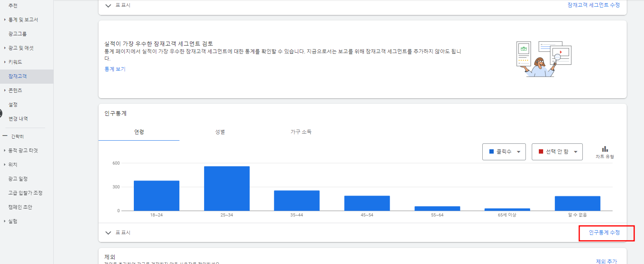Click the blue swatch in 클릭수 dropdown
Image resolution: width=644 pixels, height=264 pixels.
[x=491, y=152]
